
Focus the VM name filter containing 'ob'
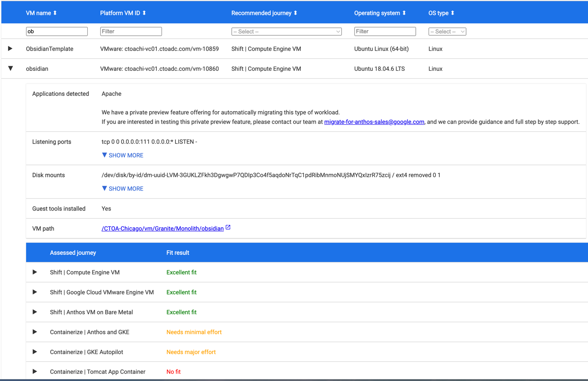57,31
